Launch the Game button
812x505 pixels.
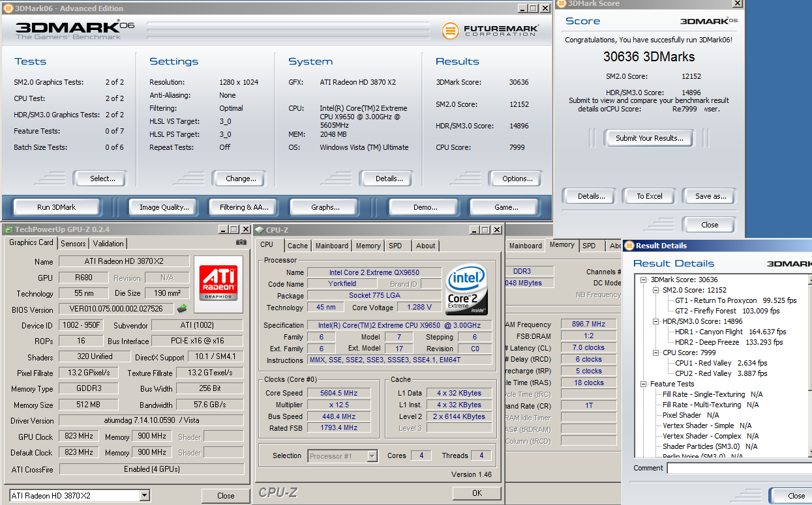(506, 207)
